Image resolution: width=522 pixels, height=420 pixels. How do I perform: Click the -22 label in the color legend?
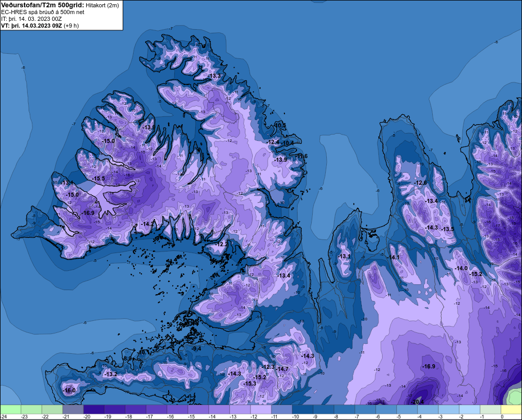tap(45, 417)
